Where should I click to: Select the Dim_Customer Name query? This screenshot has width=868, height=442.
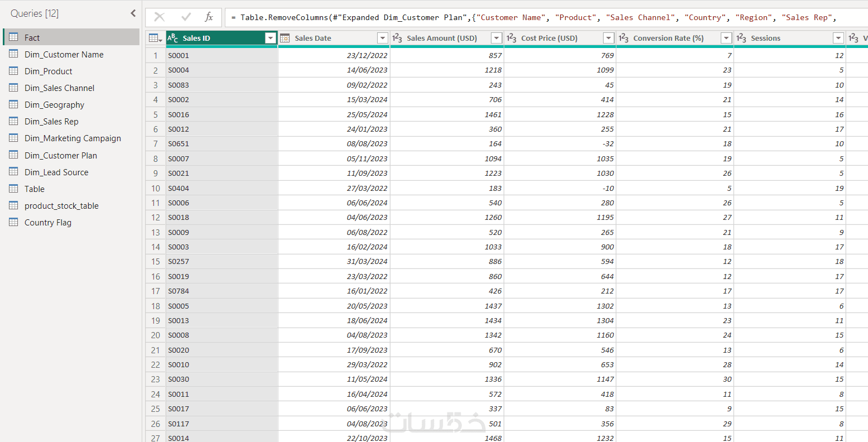coord(71,54)
